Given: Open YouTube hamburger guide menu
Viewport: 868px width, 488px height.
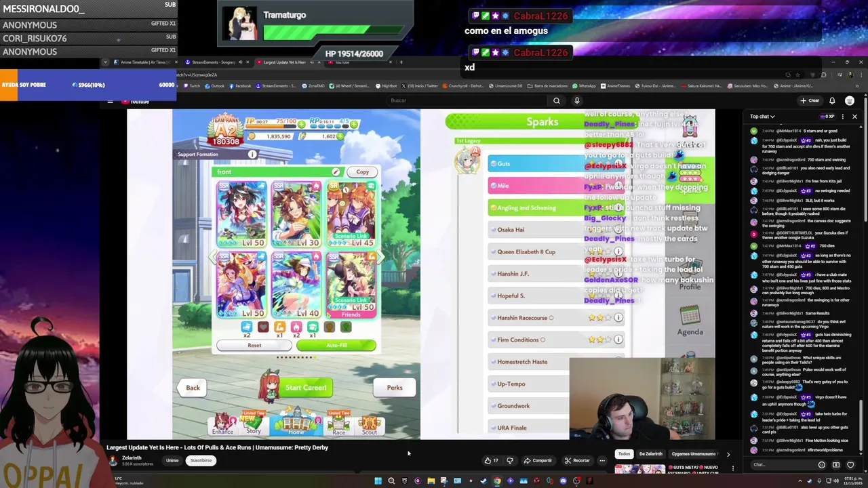Looking at the screenshot, I should click(110, 101).
